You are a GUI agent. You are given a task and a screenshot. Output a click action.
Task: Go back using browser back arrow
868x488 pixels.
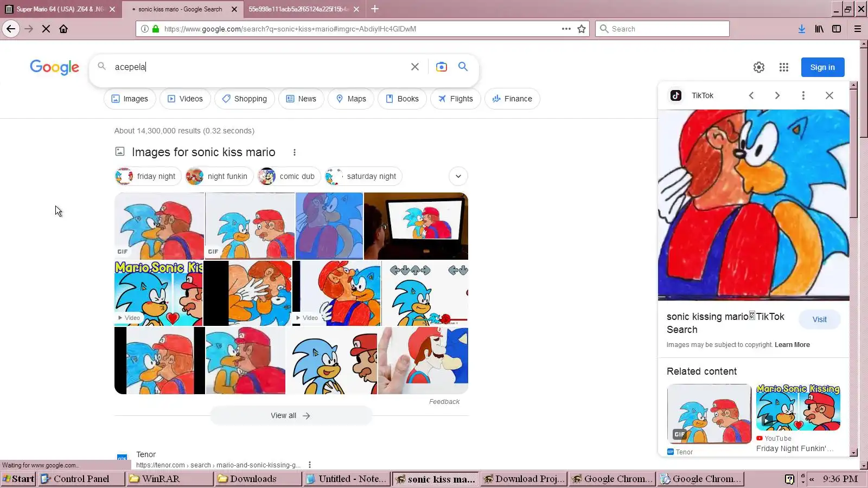tap(11, 29)
